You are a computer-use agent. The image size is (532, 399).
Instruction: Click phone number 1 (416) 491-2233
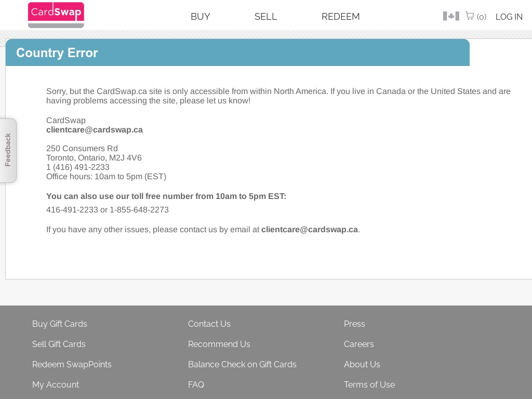click(78, 167)
